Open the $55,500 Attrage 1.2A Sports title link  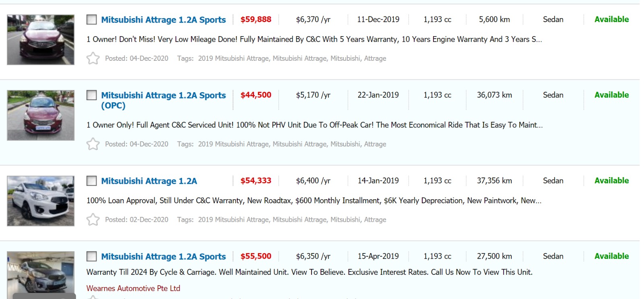(x=163, y=256)
